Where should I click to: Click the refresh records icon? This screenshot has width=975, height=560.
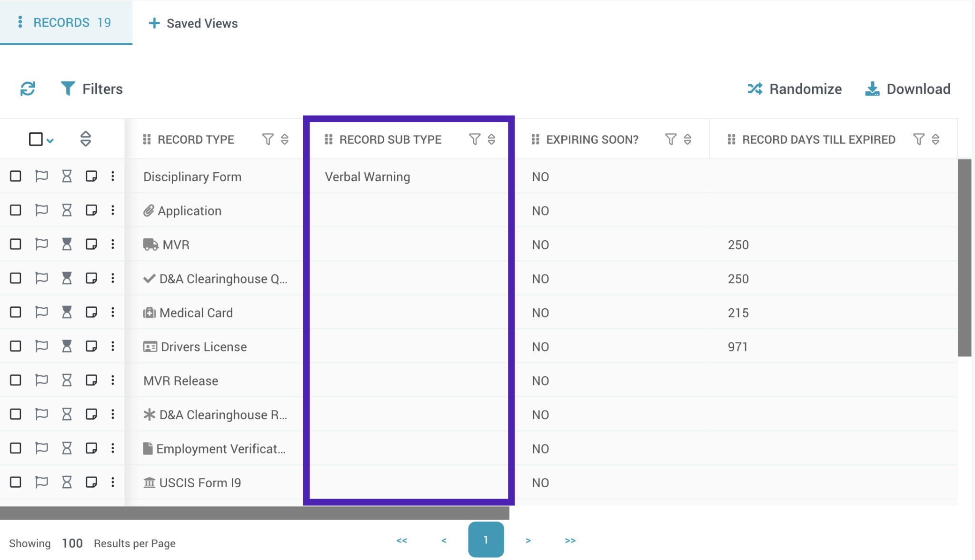[28, 89]
